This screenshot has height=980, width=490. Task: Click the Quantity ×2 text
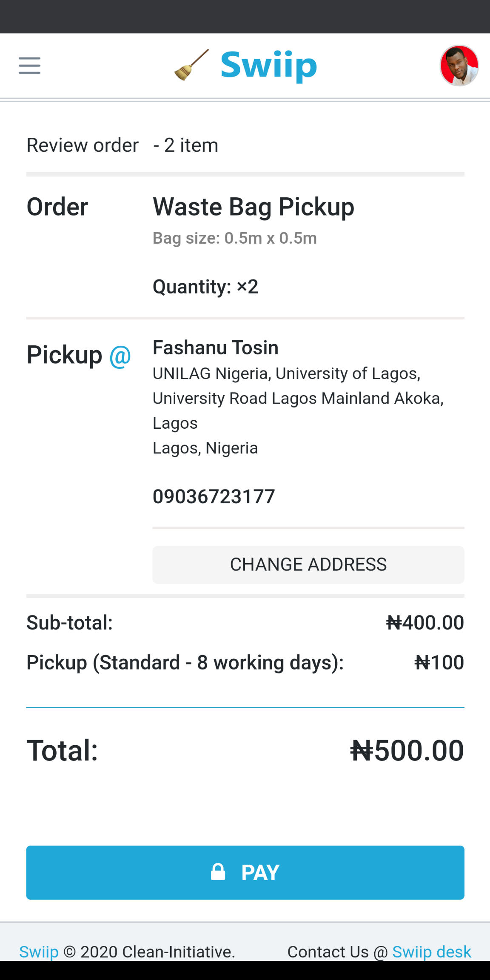tap(205, 287)
